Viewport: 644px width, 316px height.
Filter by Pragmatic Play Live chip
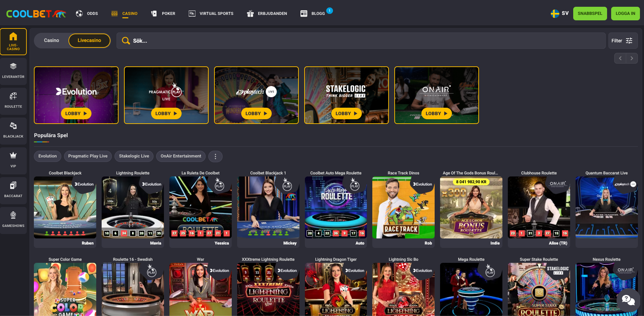pos(88,156)
